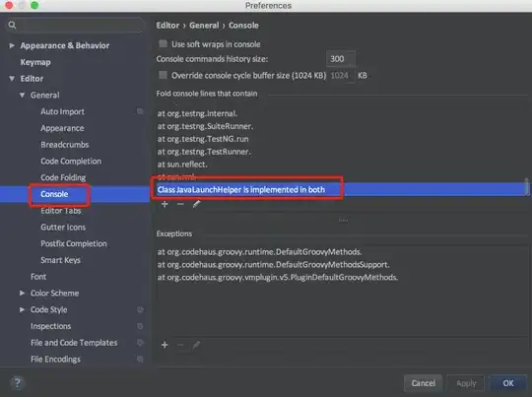Click General in the breadcrumb path

(x=204, y=25)
